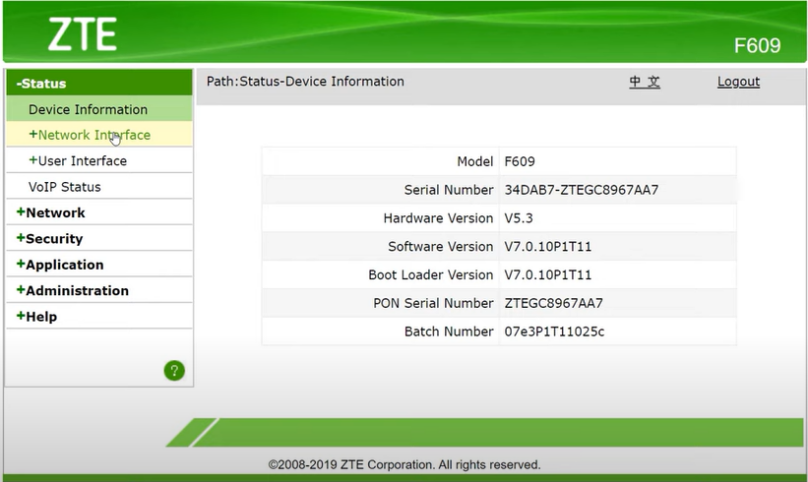
Task: Click PON Serial Number ZTEGC8967AA7
Action: pos(553,303)
